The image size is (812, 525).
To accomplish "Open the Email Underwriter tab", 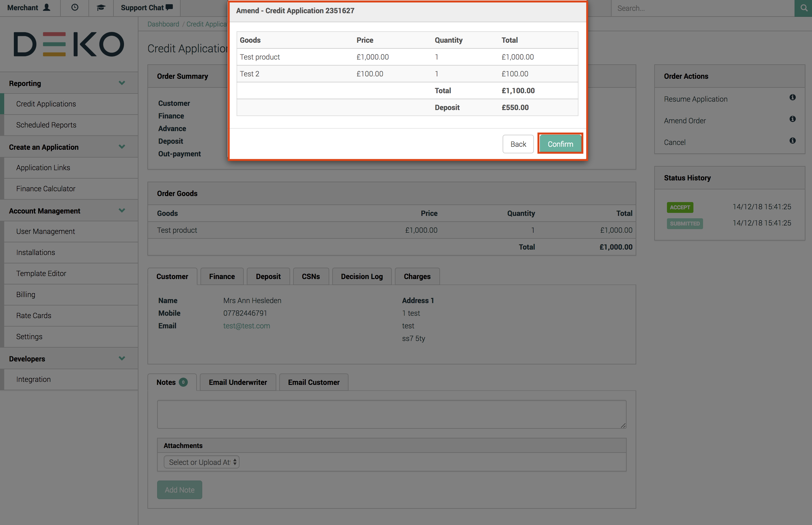I will (x=238, y=382).
